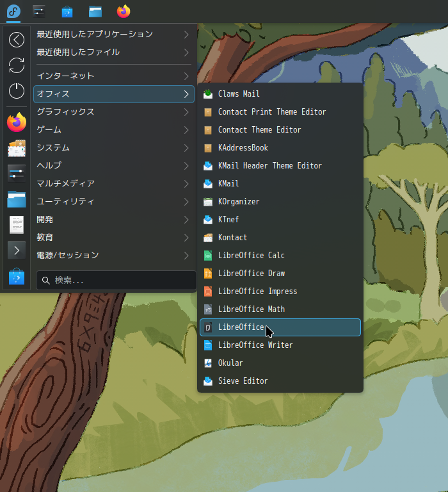Open text editor document icon in sidebar
This screenshot has width=448, height=492.
17,225
